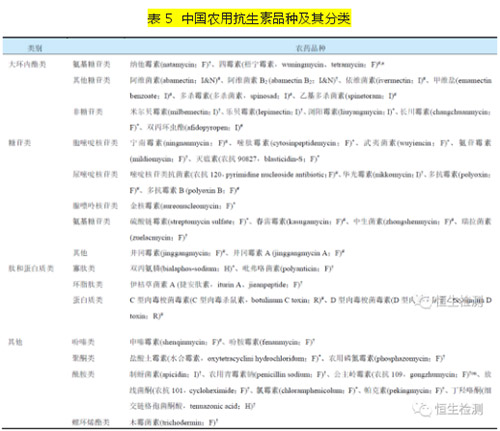Click the 蛋白质类 subcategory label

[88, 300]
